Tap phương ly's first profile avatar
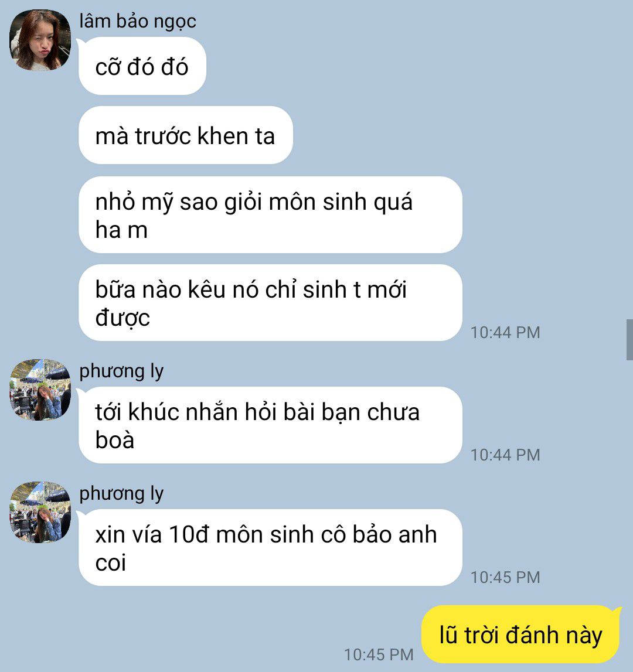The image size is (633, 672). click(x=40, y=390)
